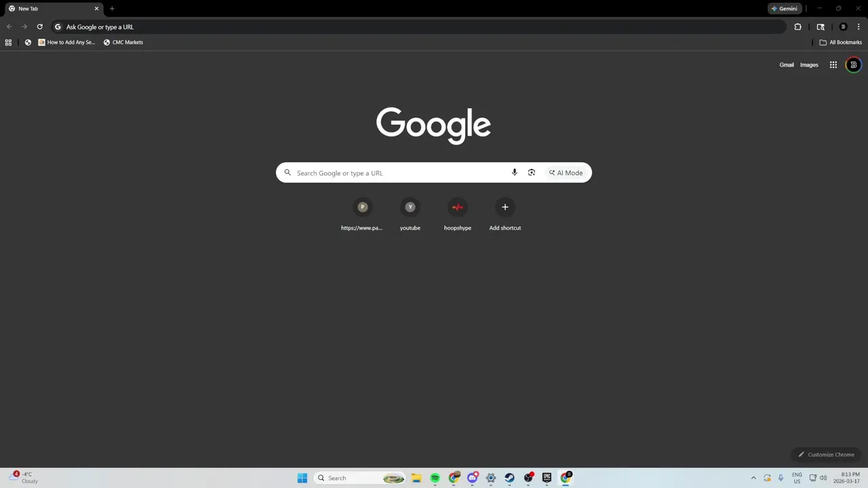Open Chrome three-dot menu
The width and height of the screenshot is (868, 488).
pyautogui.click(x=859, y=27)
